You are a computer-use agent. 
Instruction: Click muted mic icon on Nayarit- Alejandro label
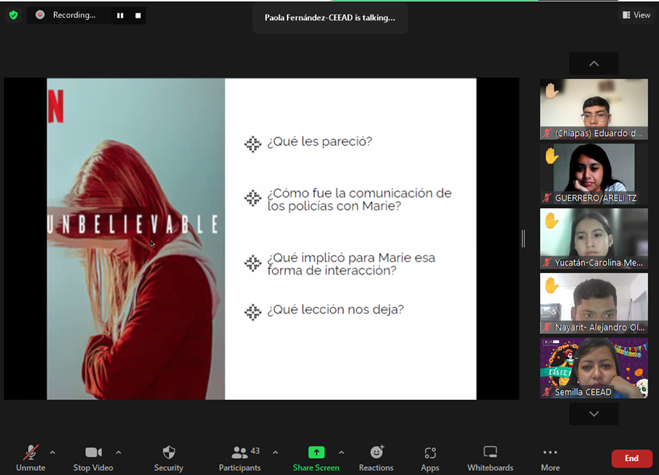point(547,327)
